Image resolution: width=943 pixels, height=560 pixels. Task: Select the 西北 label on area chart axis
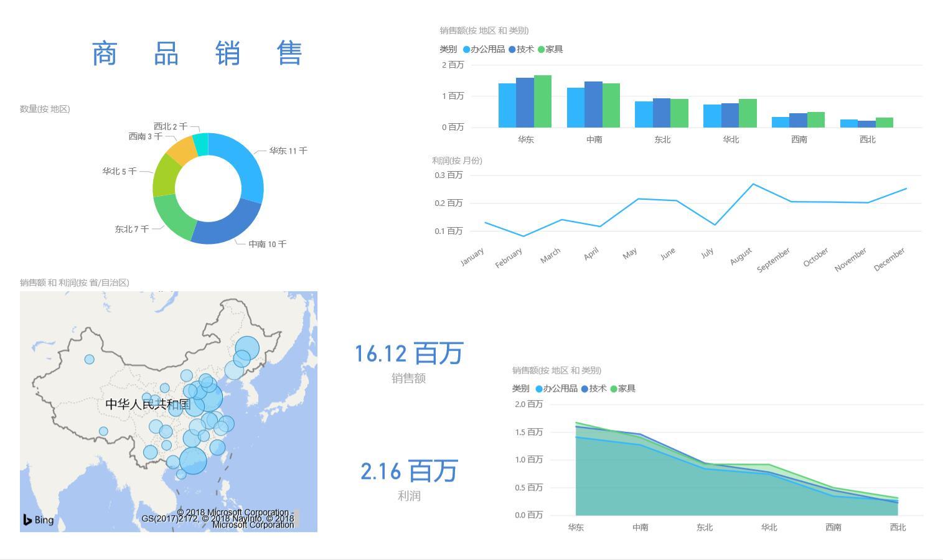pos(898,528)
